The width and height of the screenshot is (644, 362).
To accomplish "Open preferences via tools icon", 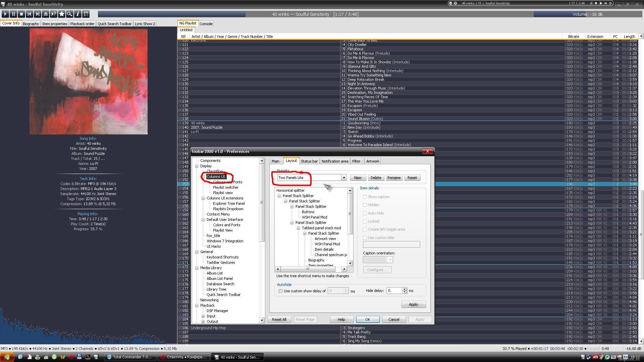I will click(x=86, y=14).
